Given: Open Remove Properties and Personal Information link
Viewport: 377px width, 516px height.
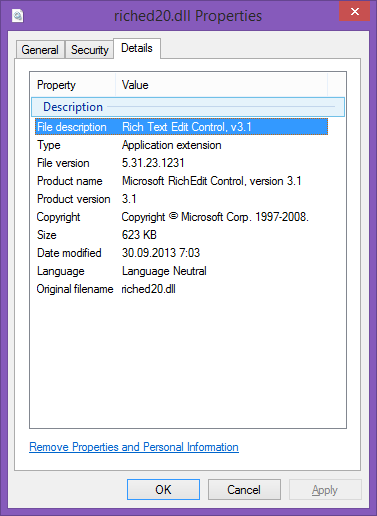Looking at the screenshot, I should (134, 447).
